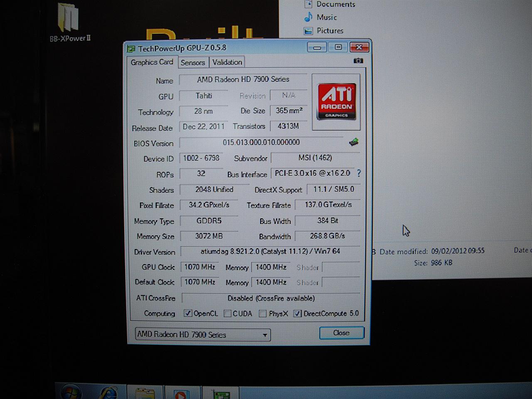
Task: Click the BIOS save chip icon
Action: pos(354,142)
